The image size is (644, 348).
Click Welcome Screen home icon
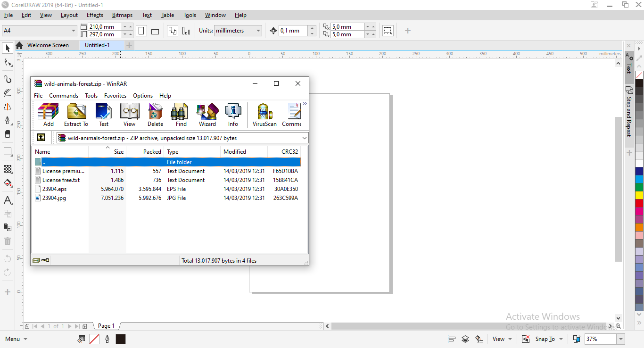point(19,45)
